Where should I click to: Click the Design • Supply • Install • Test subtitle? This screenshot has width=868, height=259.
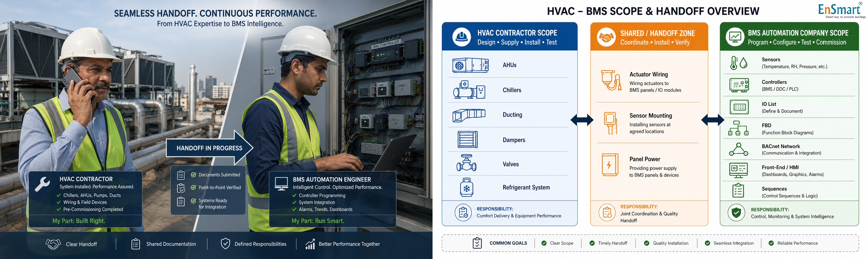[517, 42]
